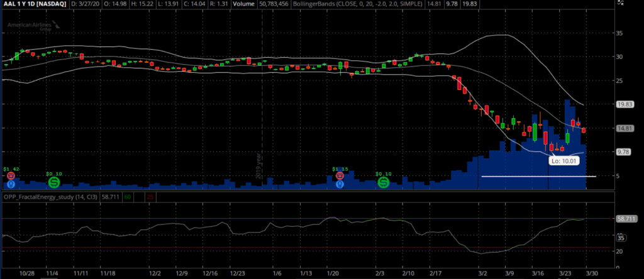Screen dimensions: 644x279
Task: Click the Volume label in the header
Action: click(x=244, y=4)
